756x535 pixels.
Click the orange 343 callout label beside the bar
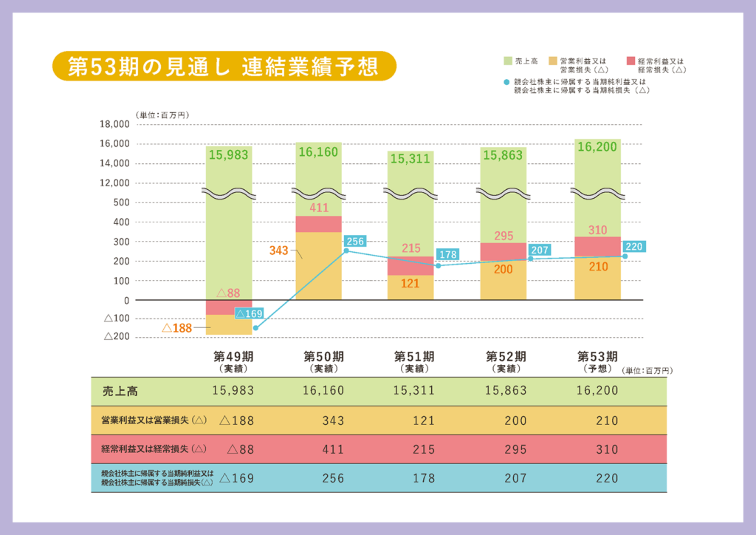pos(278,251)
